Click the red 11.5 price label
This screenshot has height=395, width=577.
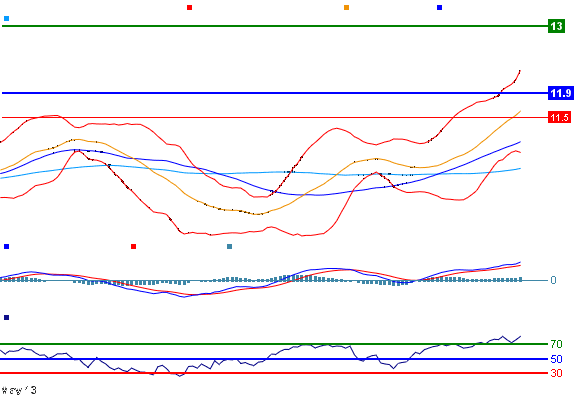[559, 117]
